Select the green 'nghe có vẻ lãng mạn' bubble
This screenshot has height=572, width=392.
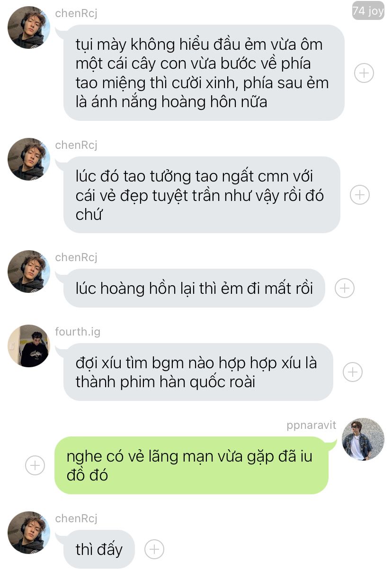tap(191, 465)
